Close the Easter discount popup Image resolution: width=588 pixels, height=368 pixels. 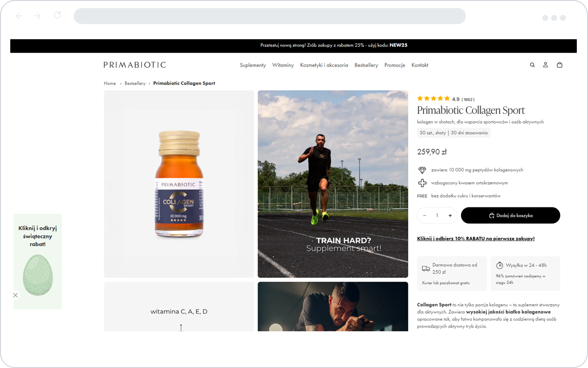pos(15,295)
